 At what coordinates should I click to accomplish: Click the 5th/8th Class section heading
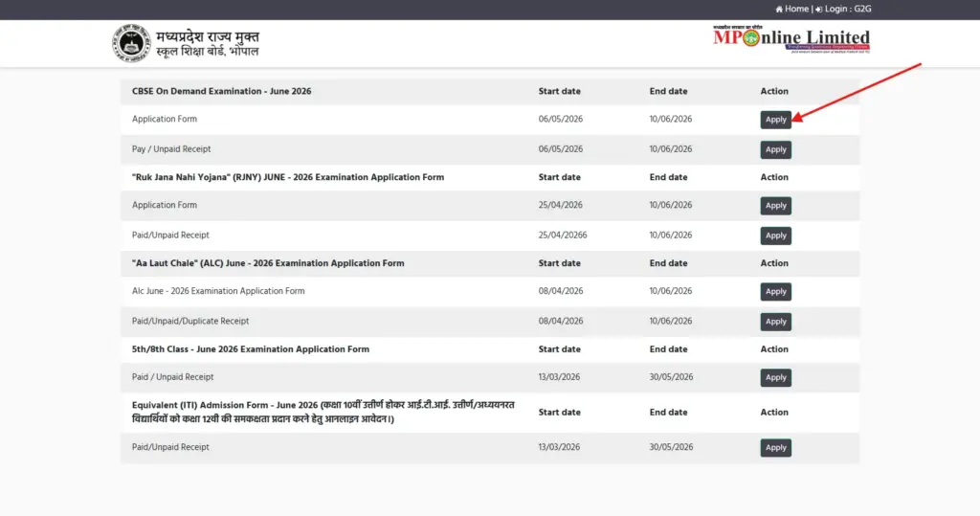tap(250, 349)
